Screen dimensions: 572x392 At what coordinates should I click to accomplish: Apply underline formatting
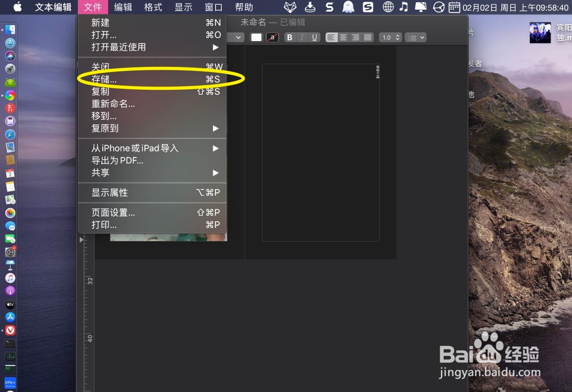[314, 37]
